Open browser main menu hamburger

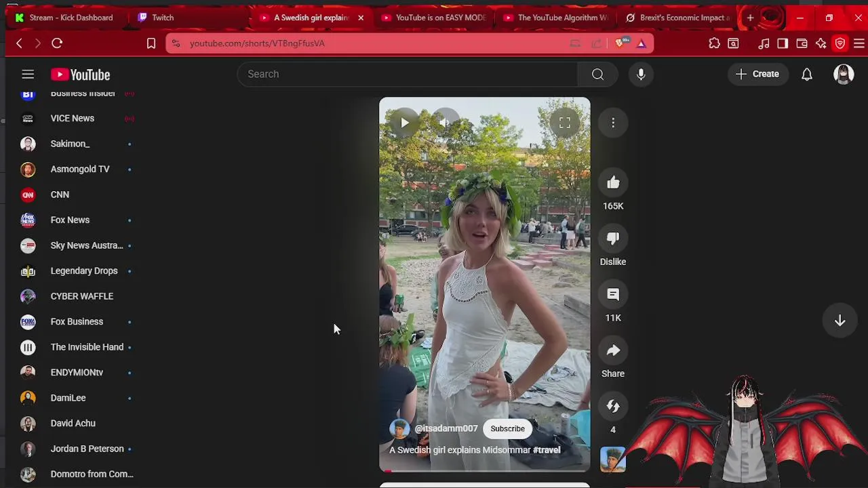(x=859, y=43)
